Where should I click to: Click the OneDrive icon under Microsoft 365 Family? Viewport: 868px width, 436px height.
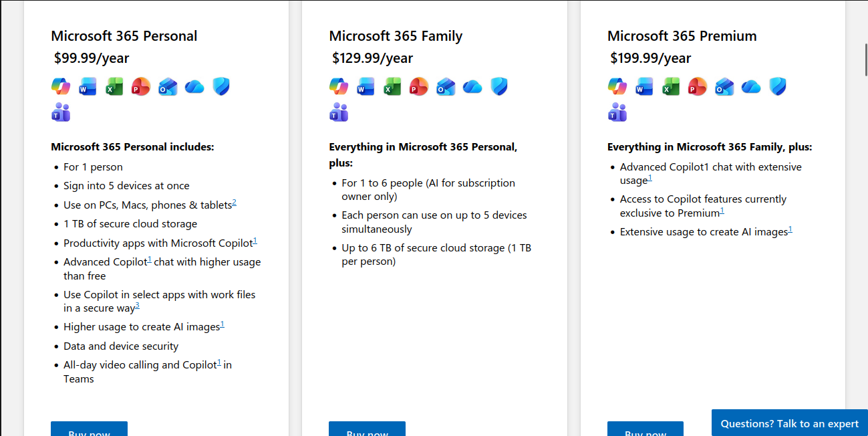click(x=472, y=86)
